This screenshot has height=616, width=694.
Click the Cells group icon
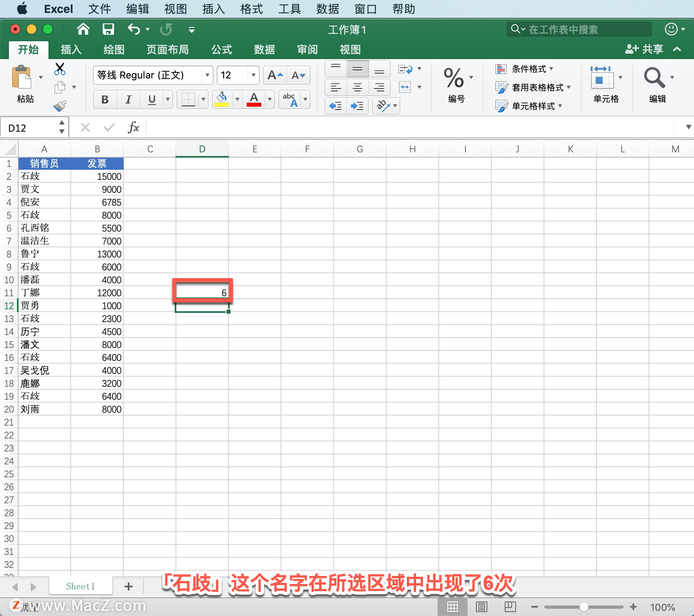tap(602, 77)
